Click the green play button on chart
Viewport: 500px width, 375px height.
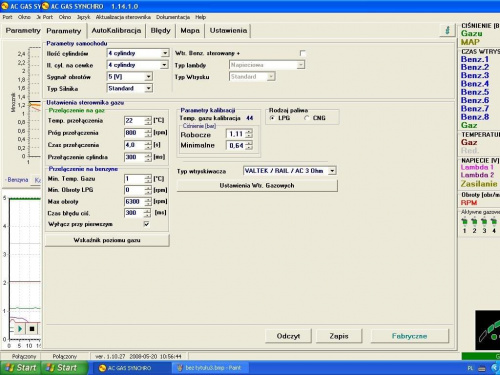(20, 329)
